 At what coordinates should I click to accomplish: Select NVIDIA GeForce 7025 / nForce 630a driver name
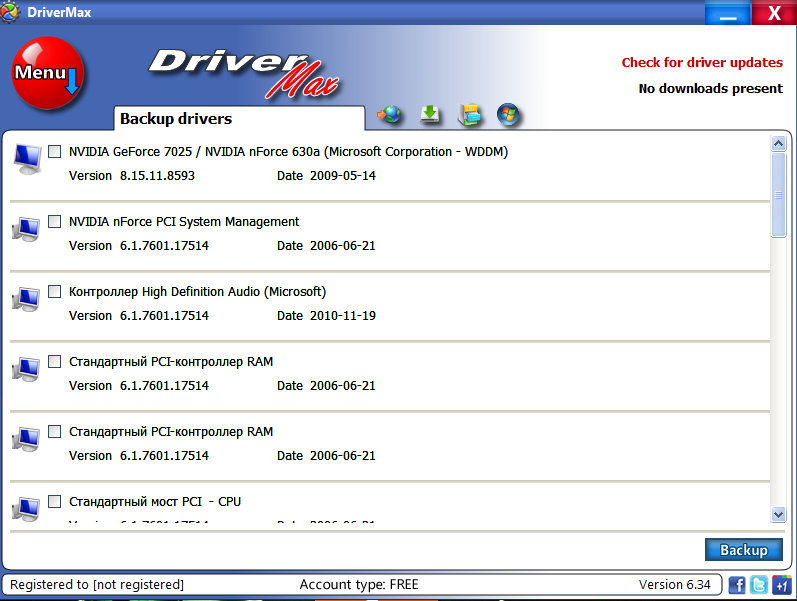288,152
